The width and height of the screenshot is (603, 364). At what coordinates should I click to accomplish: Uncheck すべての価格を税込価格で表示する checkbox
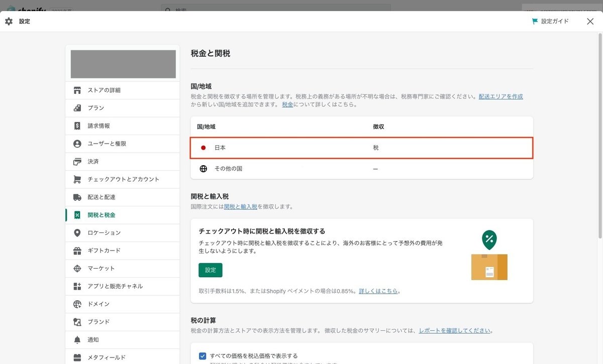click(x=203, y=356)
